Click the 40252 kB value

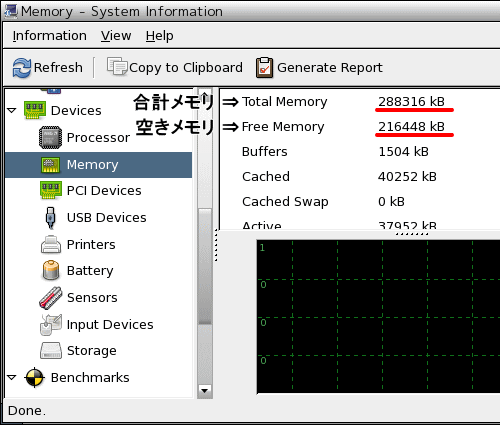[407, 177]
